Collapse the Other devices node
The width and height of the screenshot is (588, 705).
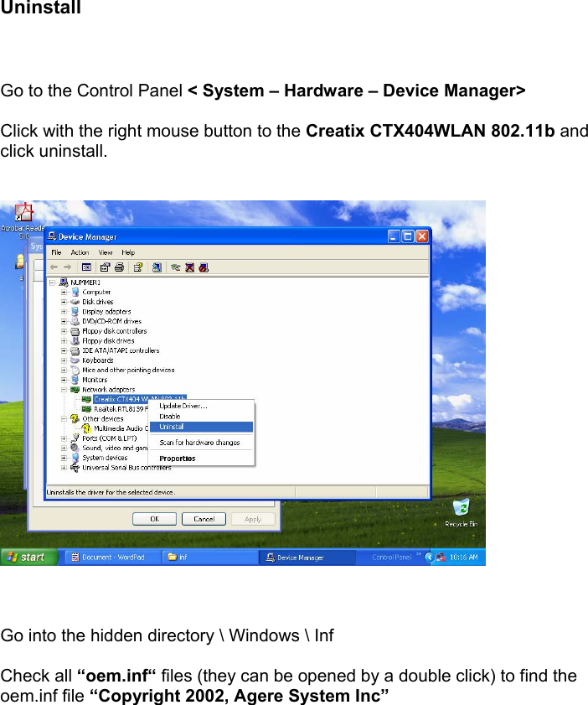tap(64, 419)
